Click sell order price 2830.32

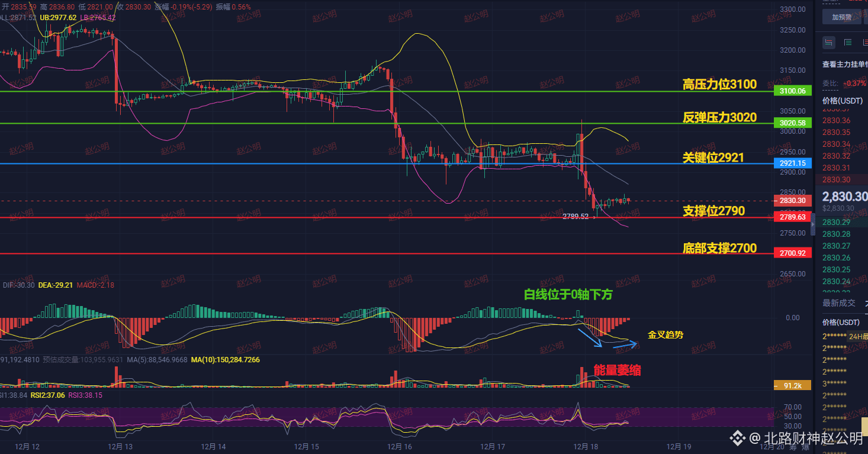(x=837, y=156)
